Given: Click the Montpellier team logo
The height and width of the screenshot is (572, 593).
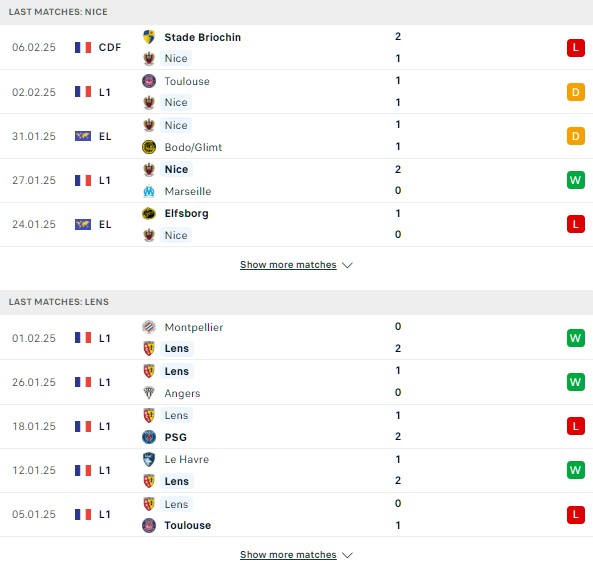Looking at the screenshot, I should (149, 327).
